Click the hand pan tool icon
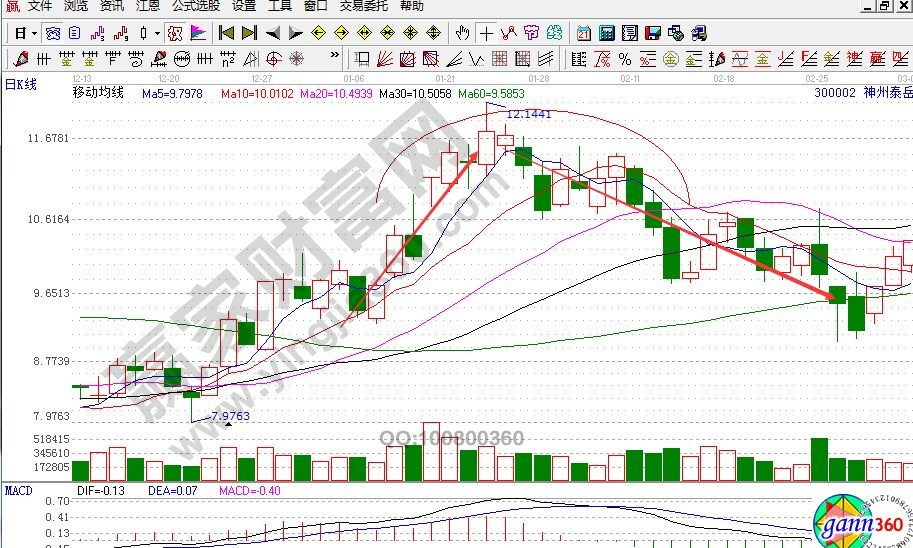Image resolution: width=913 pixels, height=548 pixels. point(462,33)
